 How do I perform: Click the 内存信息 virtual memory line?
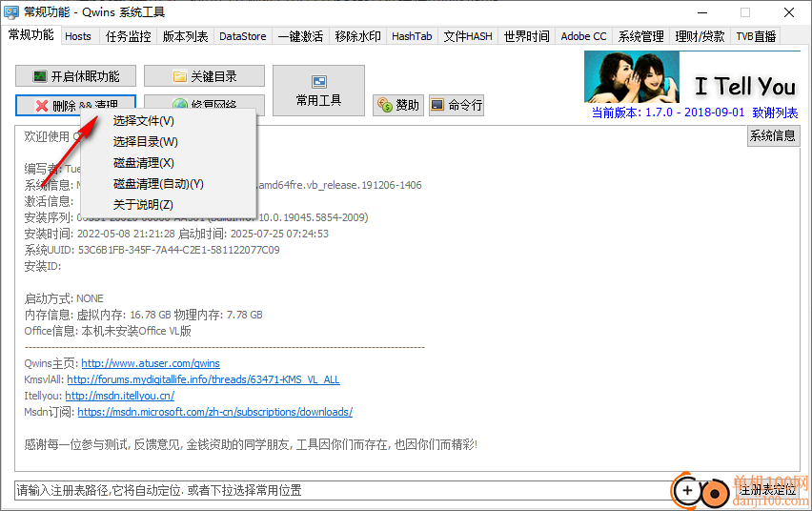coord(143,315)
